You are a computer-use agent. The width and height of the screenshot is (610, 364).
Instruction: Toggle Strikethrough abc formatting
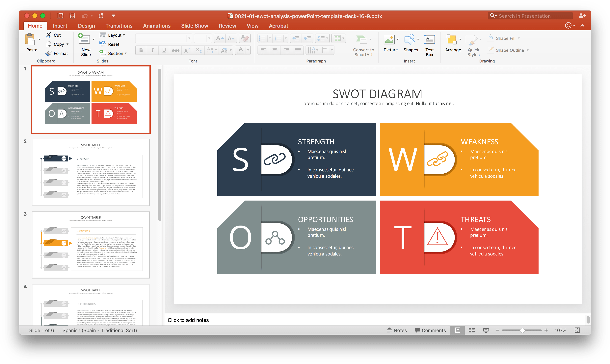coord(175,50)
